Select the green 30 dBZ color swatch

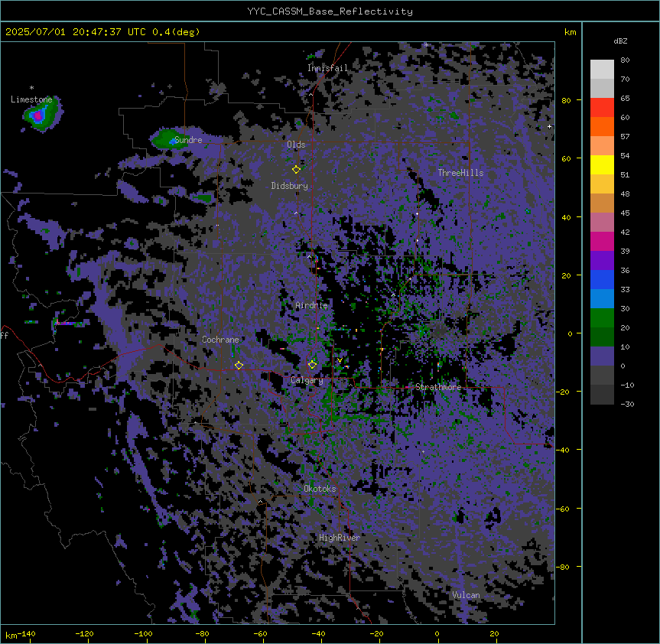[602, 318]
